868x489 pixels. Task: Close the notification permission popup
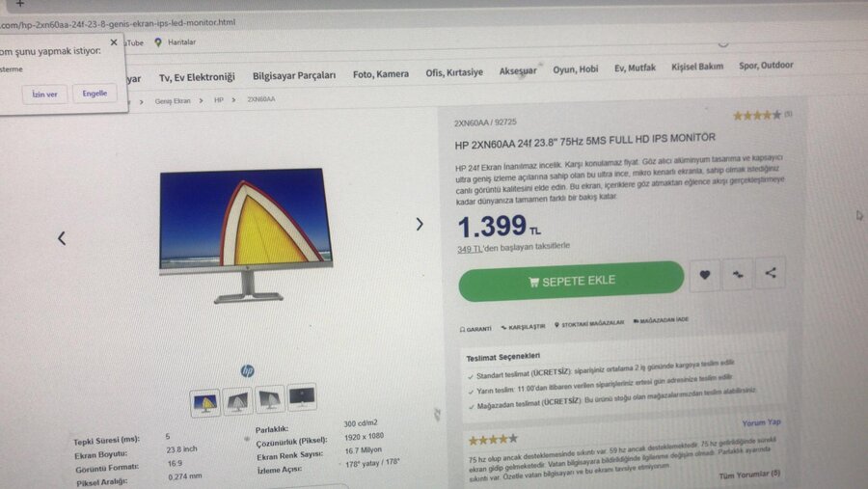point(114,42)
